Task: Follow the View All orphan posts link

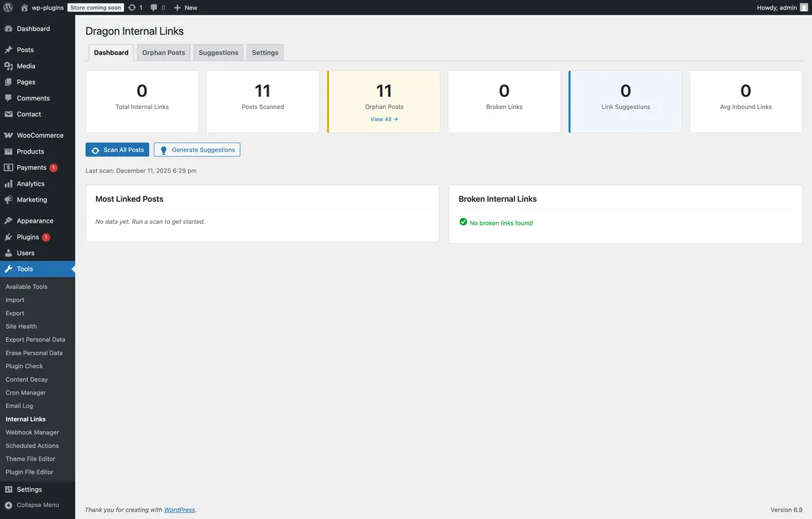Action: 384,119
